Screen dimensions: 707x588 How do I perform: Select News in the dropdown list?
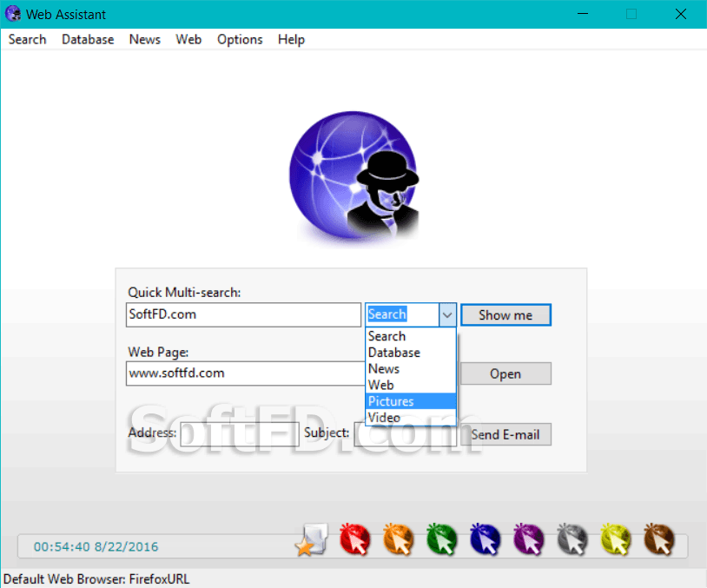411,369
